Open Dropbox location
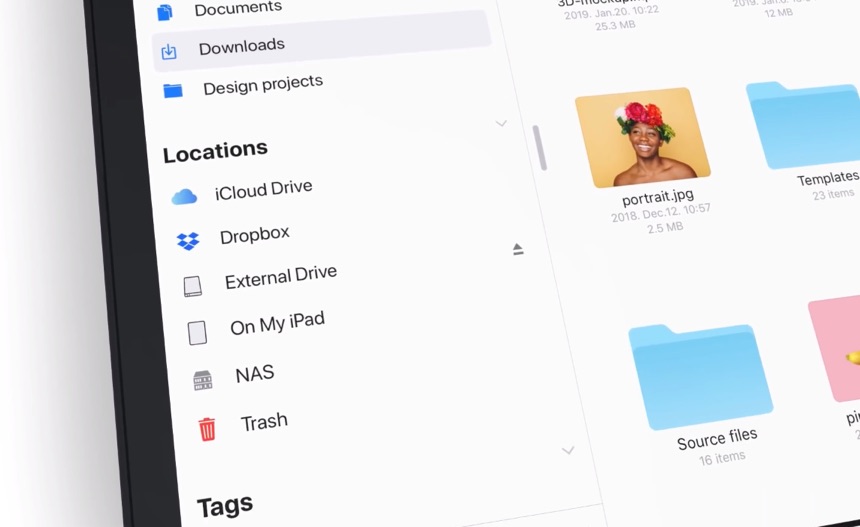The width and height of the screenshot is (860, 527). point(254,235)
